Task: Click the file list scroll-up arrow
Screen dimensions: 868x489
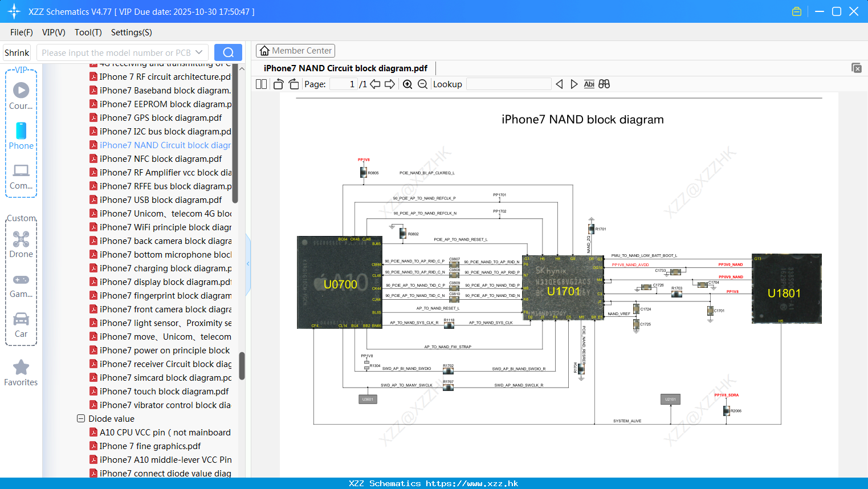Action: pyautogui.click(x=242, y=68)
